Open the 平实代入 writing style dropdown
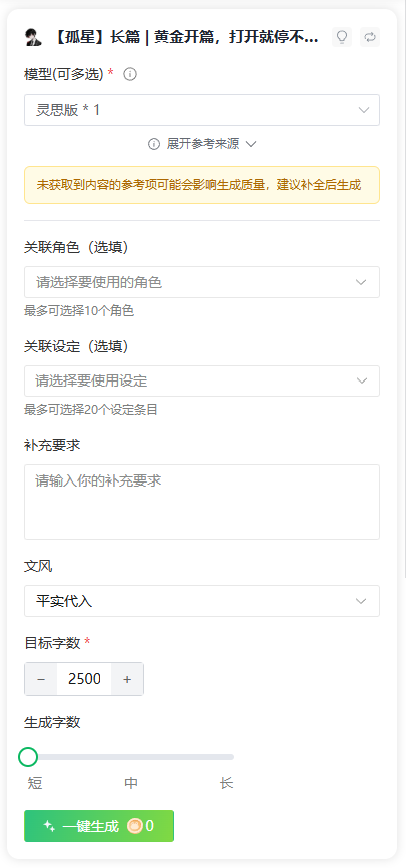This screenshot has width=406, height=868. (202, 601)
